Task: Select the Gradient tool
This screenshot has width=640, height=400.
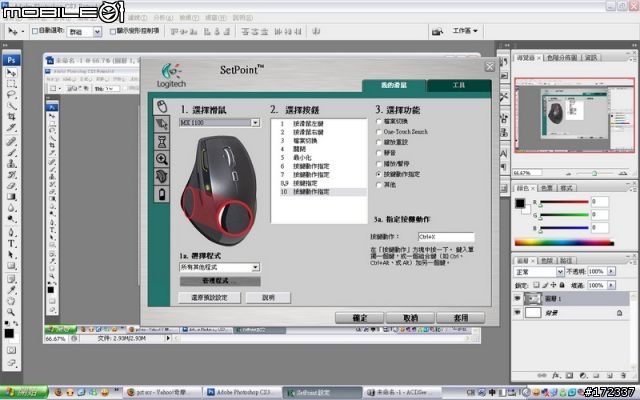Action: pyautogui.click(x=11, y=197)
